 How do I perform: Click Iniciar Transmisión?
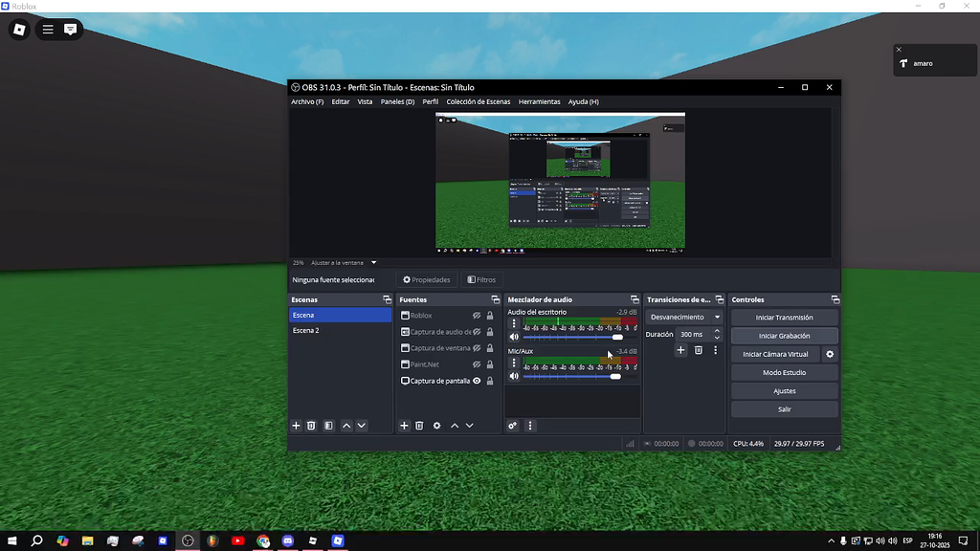pyautogui.click(x=785, y=318)
